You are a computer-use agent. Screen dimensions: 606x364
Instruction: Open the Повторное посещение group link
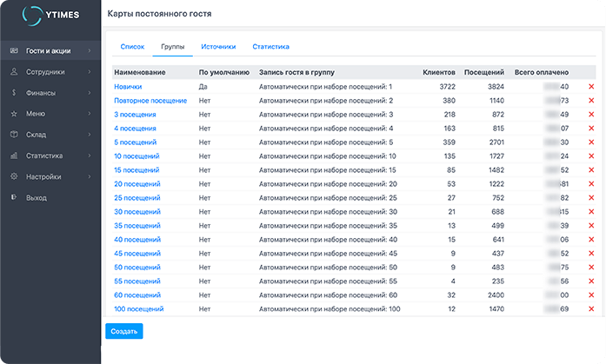coord(150,101)
